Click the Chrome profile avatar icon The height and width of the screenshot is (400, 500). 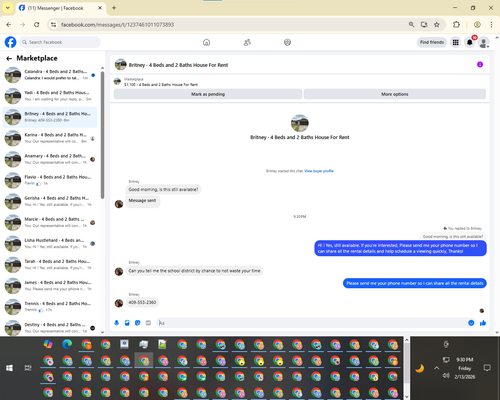coord(477,25)
